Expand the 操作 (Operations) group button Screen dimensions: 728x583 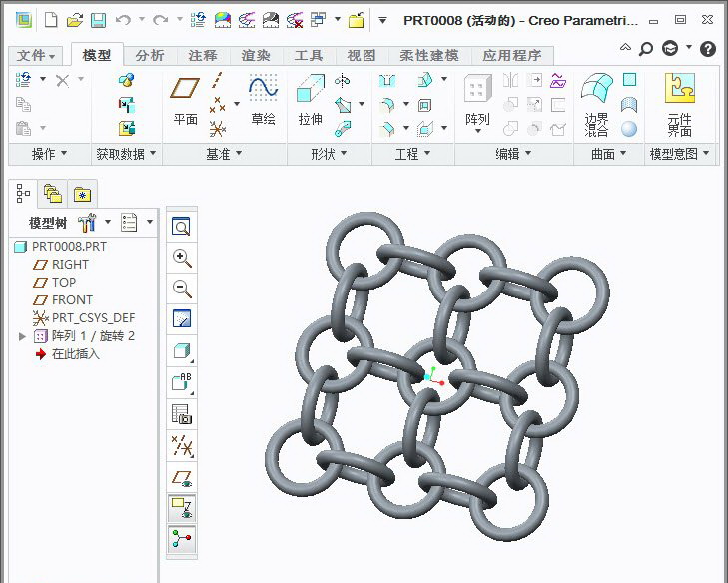(49, 154)
